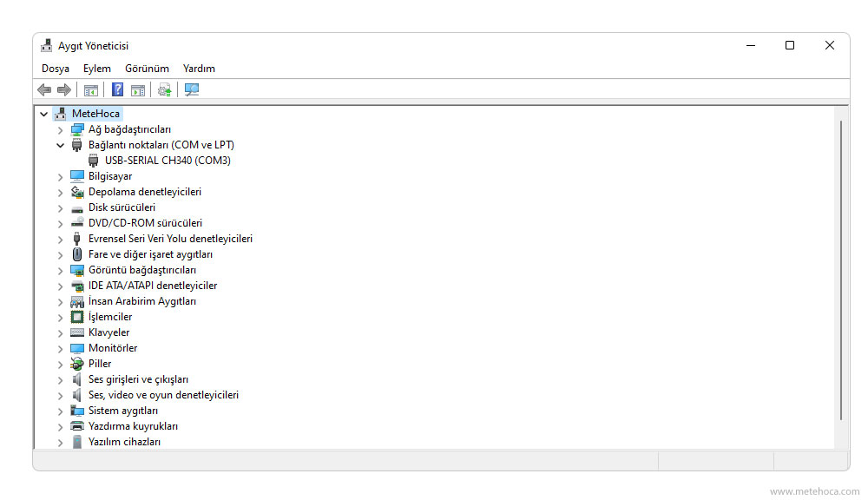Click the COM ve LPT ports icon
Image resolution: width=868 pixels, height=500 pixels.
pos(77,145)
